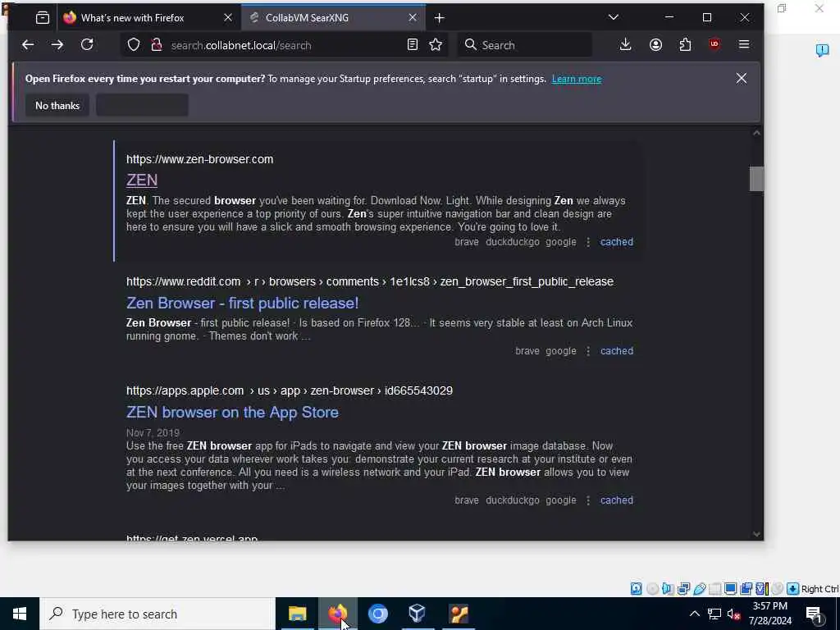
Task: Expand the list all tabs dropdown
Action: click(614, 18)
